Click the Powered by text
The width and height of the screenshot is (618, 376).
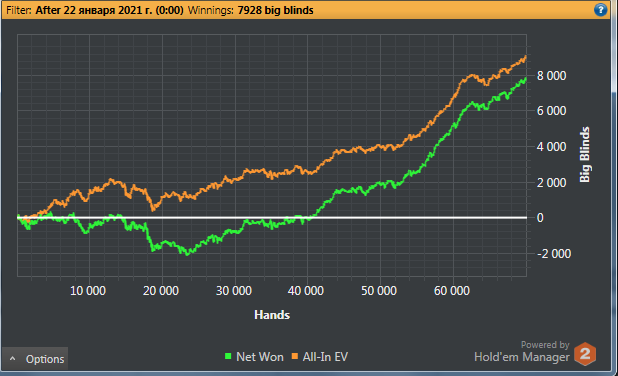click(x=545, y=345)
